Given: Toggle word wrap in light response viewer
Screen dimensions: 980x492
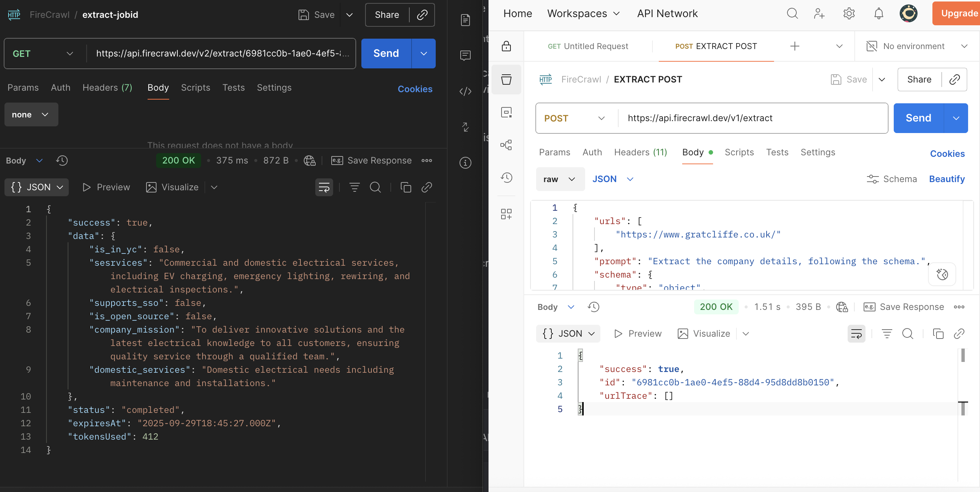Looking at the screenshot, I should coord(856,334).
